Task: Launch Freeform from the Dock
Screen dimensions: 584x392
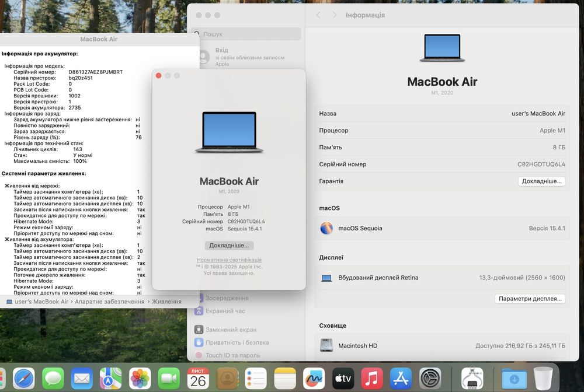Action: 314,378
